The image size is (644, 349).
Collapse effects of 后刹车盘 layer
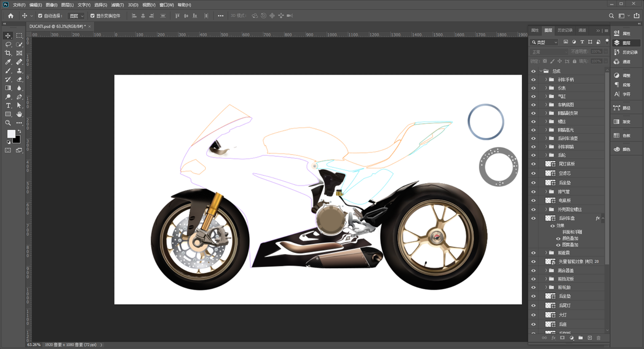pos(603,218)
